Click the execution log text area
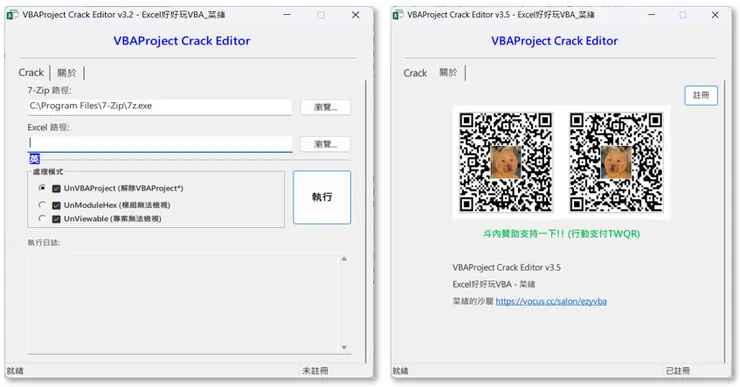 click(x=183, y=303)
